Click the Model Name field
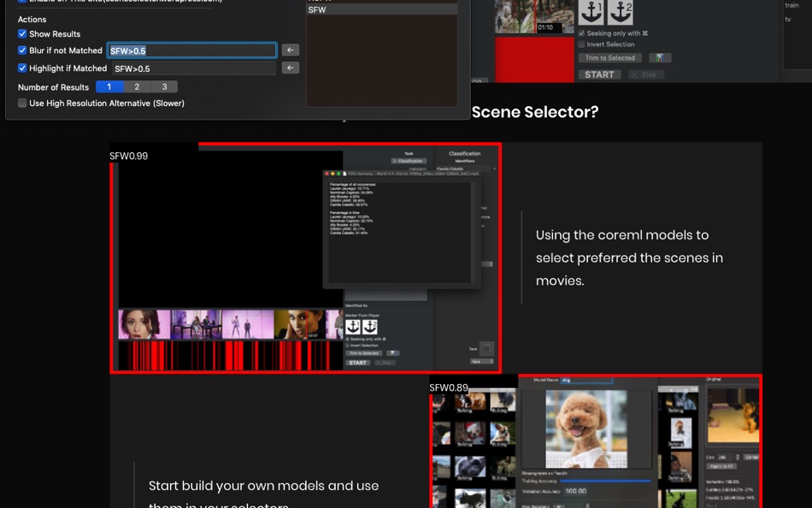 (586, 380)
